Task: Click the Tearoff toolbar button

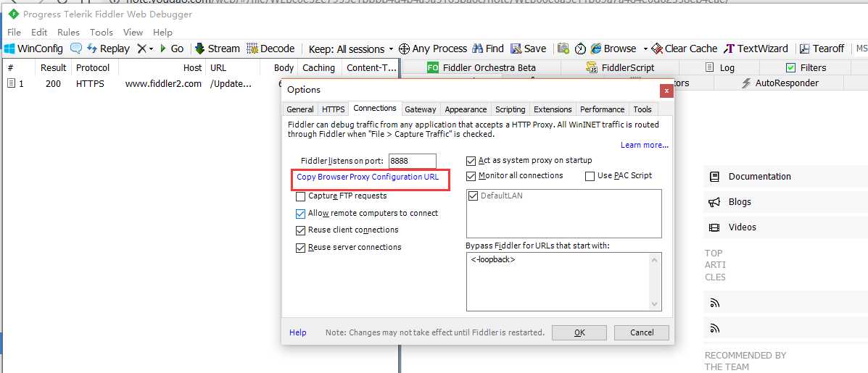Action: [822, 49]
